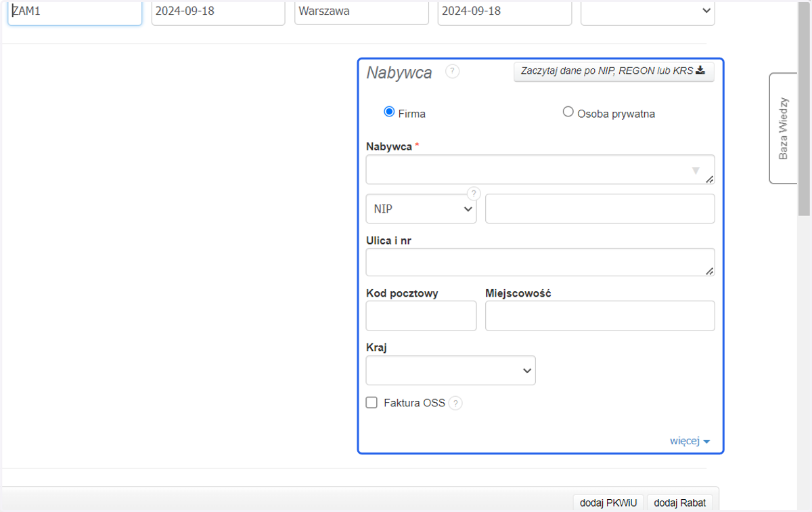Open the empty dropdown beside the second date field
Image resolution: width=812 pixels, height=512 pixels.
click(x=648, y=12)
